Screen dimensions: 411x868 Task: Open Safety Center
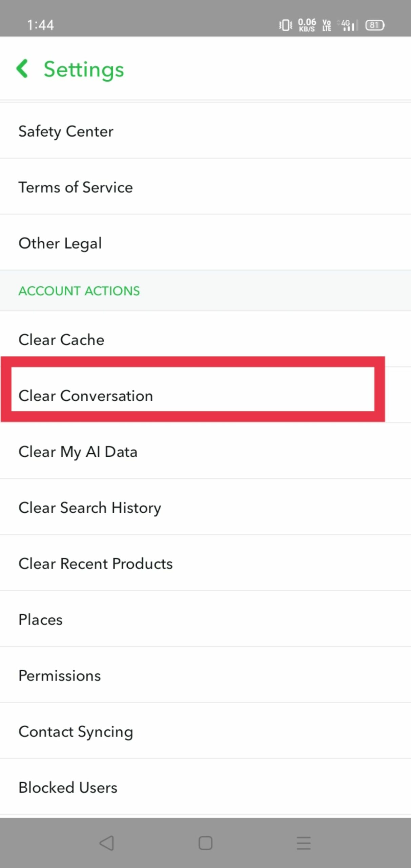tap(66, 131)
